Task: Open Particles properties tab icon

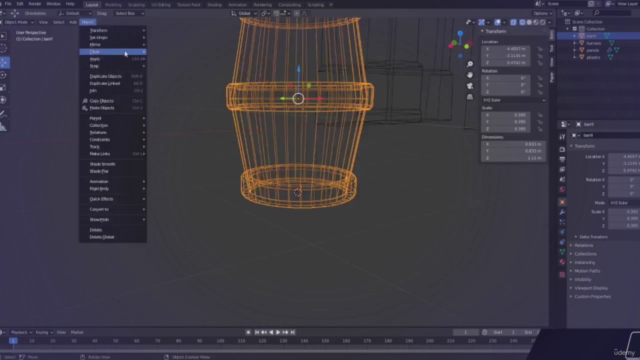Action: [562, 222]
